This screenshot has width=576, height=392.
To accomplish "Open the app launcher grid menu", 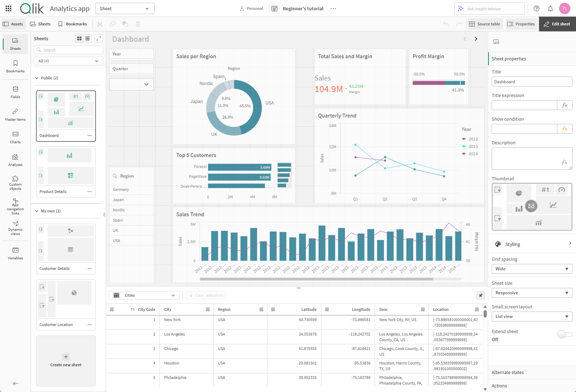I will click(8, 8).
